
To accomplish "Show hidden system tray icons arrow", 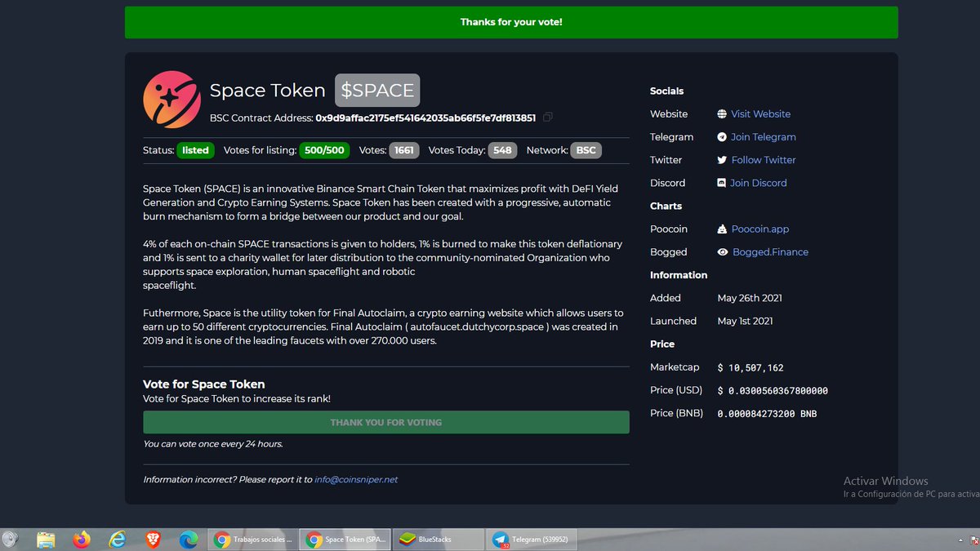I will (x=960, y=540).
